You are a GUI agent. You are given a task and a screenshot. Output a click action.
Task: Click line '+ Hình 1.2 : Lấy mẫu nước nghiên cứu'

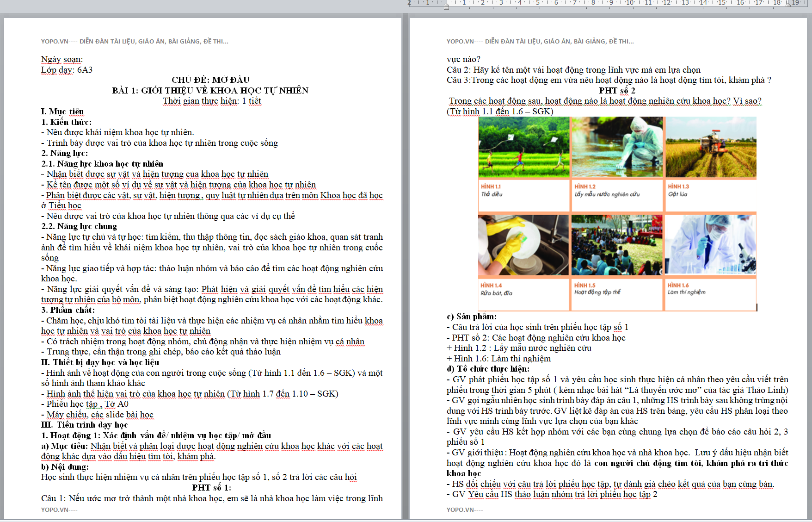click(x=519, y=348)
